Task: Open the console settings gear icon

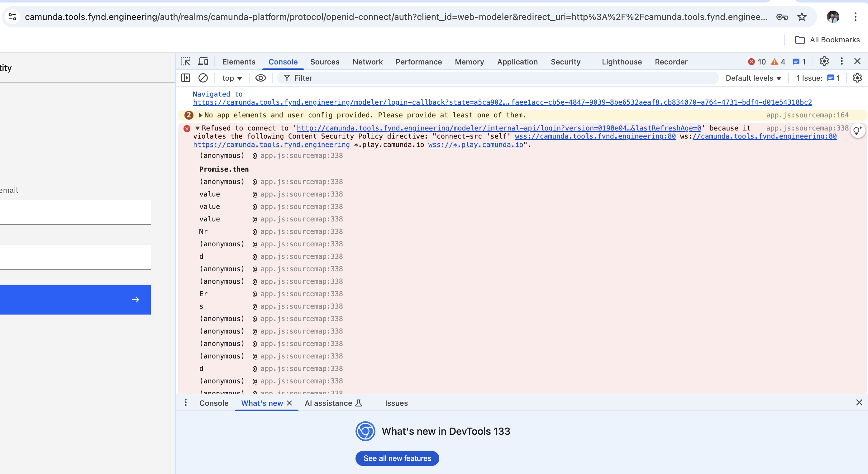Action: click(x=857, y=78)
